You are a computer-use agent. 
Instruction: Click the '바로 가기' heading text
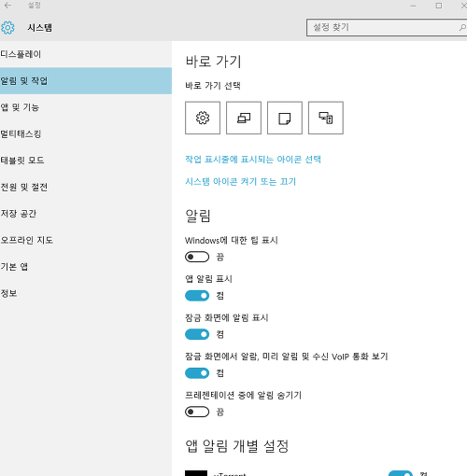pyautogui.click(x=213, y=62)
